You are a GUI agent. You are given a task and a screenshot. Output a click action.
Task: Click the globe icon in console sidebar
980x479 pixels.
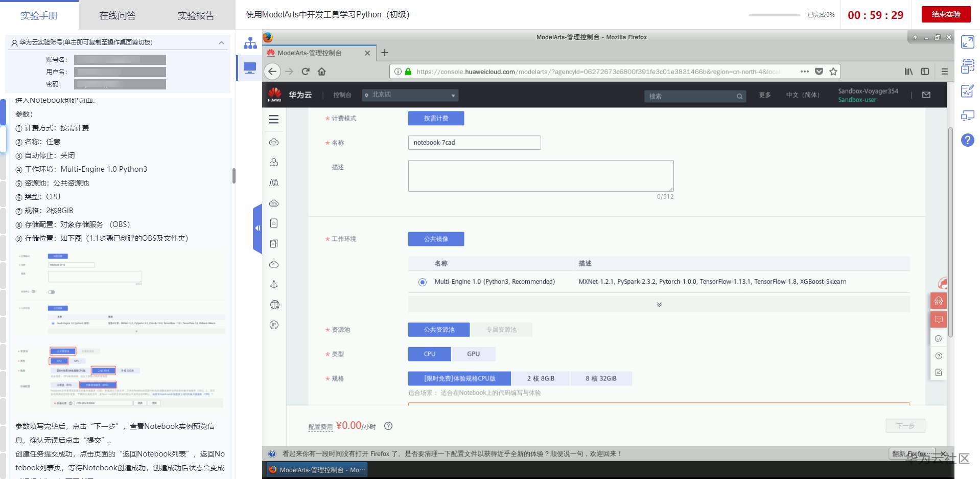pyautogui.click(x=274, y=305)
